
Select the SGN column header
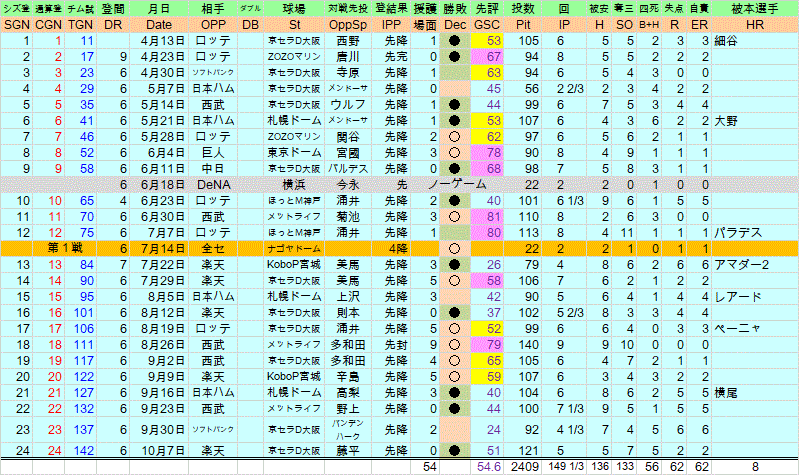16,25
